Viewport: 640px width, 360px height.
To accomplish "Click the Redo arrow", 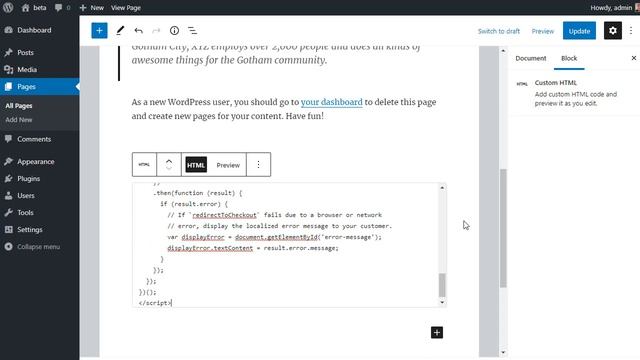I will 156,31.
